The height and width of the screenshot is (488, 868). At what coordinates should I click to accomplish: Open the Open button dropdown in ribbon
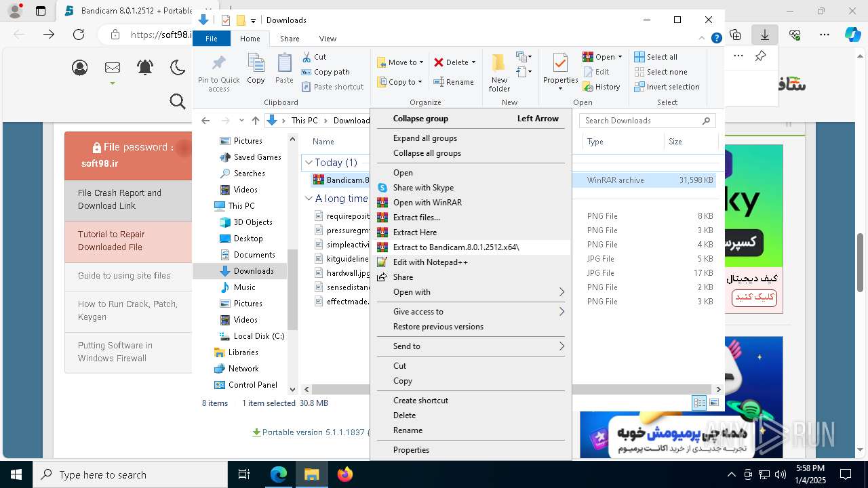[620, 57]
